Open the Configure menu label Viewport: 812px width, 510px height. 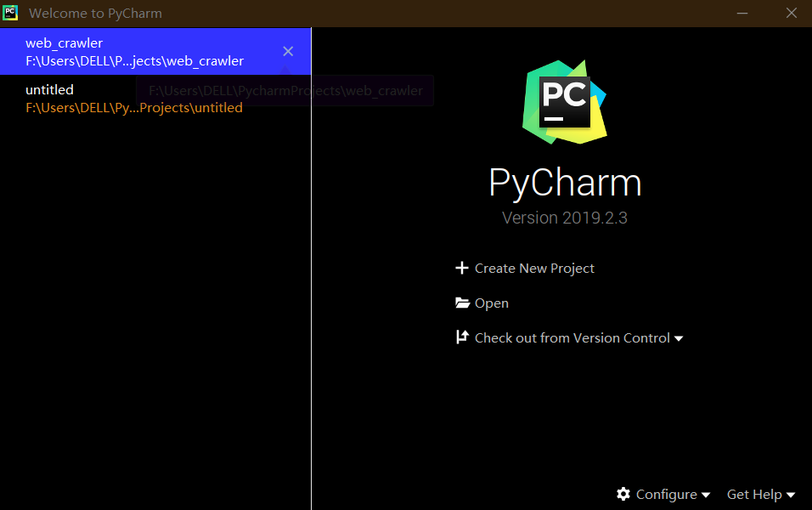point(666,495)
